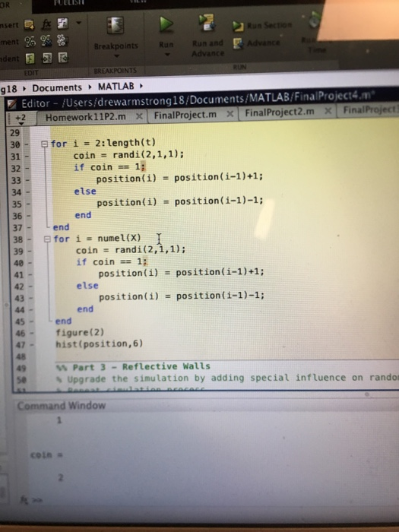Click 'for i = numel(X)' on line 38
The image size is (399, 532).
(97, 239)
